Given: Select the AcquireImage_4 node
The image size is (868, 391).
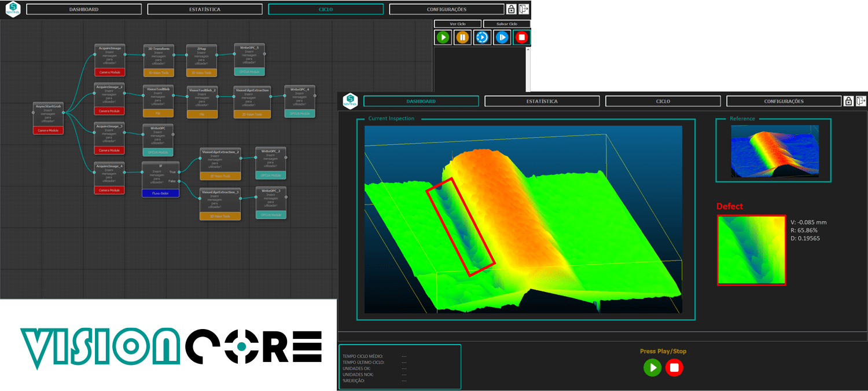Looking at the screenshot, I should point(110,178).
